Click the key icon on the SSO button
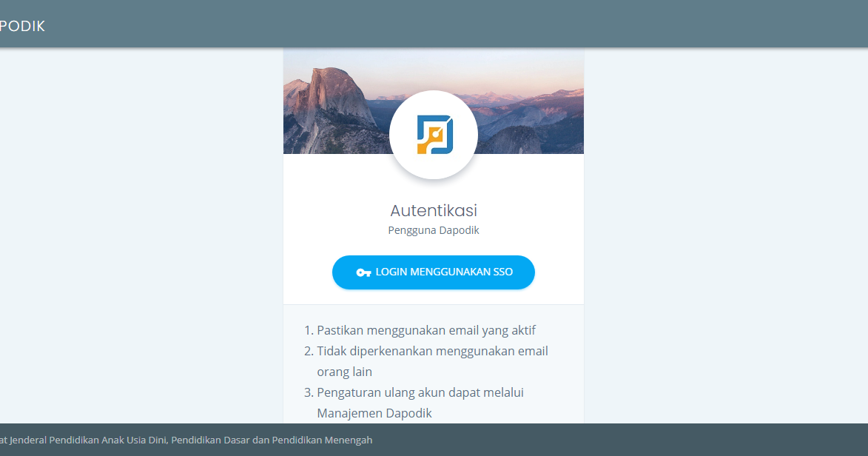Viewport: 868px width, 456px height. [x=363, y=272]
